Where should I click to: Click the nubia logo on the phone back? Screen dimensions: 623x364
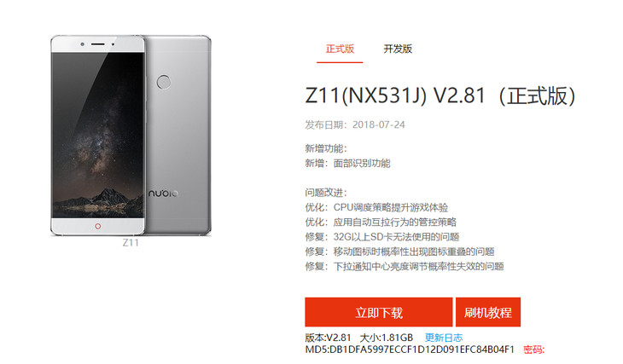(163, 194)
